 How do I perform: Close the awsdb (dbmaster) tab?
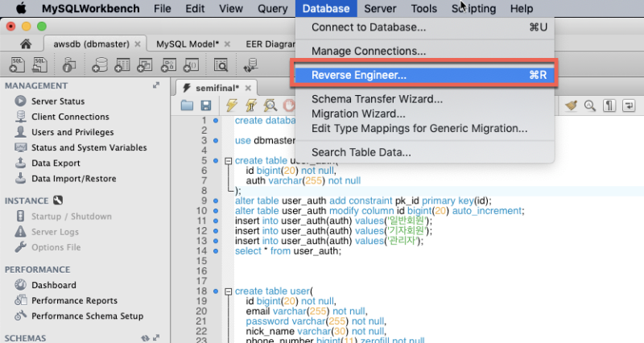(138, 44)
